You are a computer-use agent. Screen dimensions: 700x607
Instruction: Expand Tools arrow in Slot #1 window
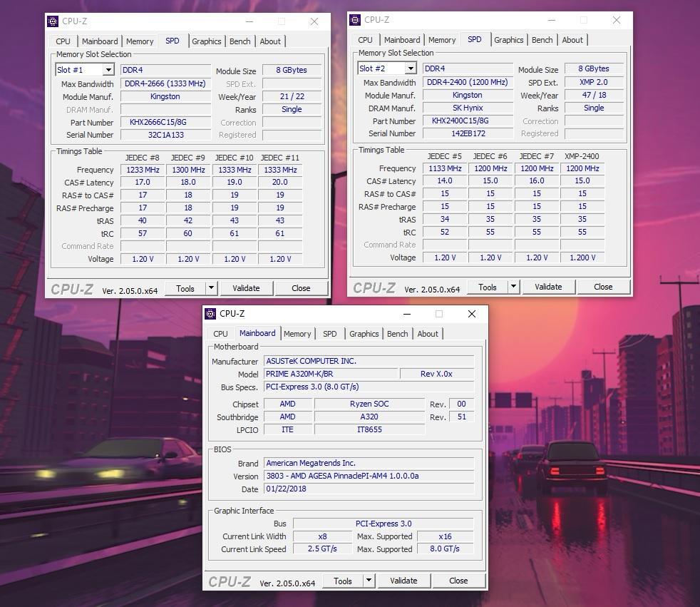coord(212,288)
